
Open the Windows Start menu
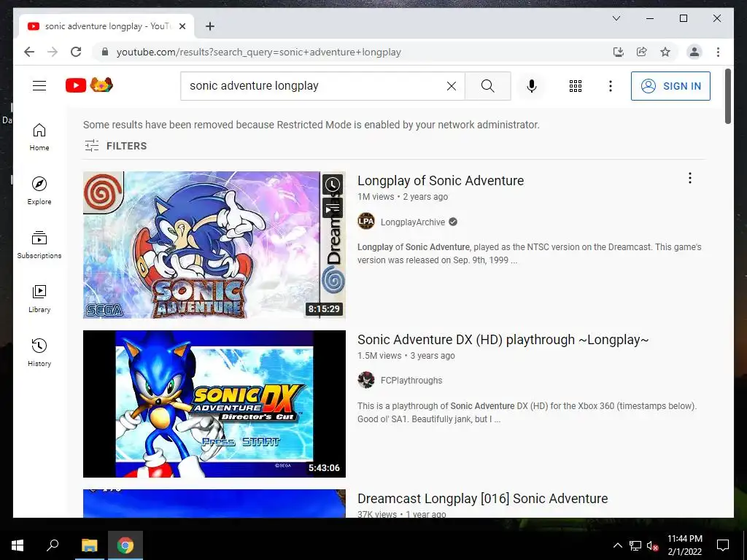tap(18, 545)
